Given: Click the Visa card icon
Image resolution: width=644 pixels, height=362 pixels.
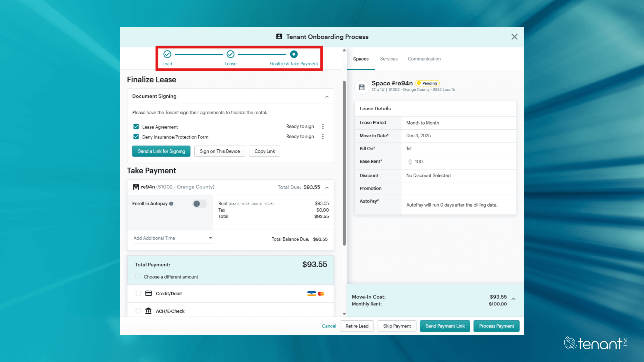Looking at the screenshot, I should click(x=311, y=293).
